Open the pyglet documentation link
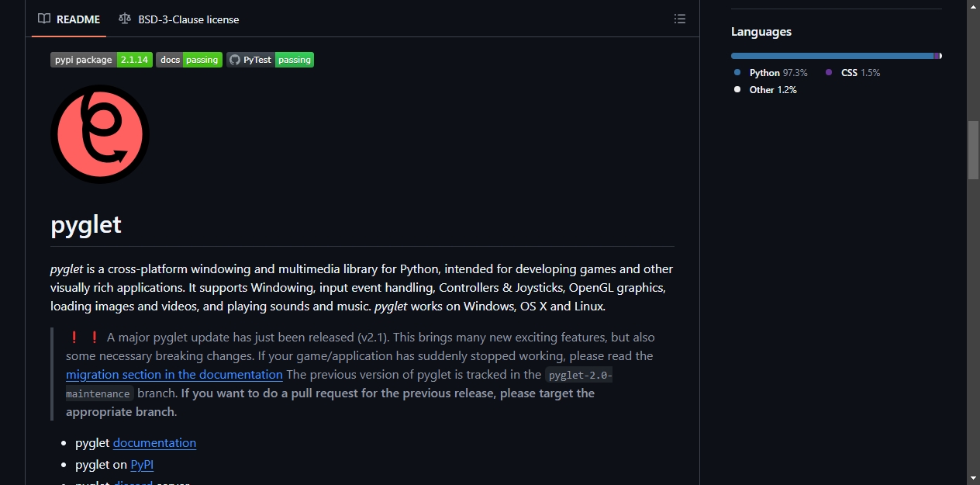The height and width of the screenshot is (485, 980). click(154, 442)
